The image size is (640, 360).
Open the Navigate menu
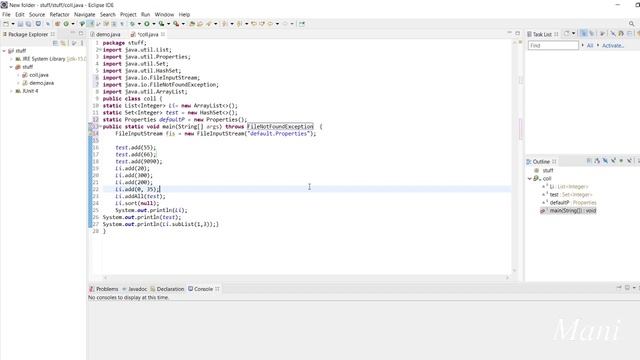tap(84, 14)
